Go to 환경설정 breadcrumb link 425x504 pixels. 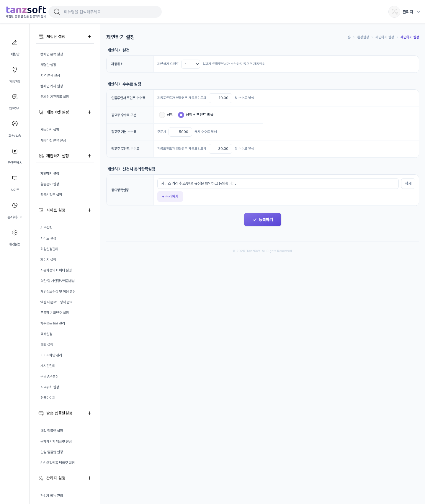coord(363,37)
